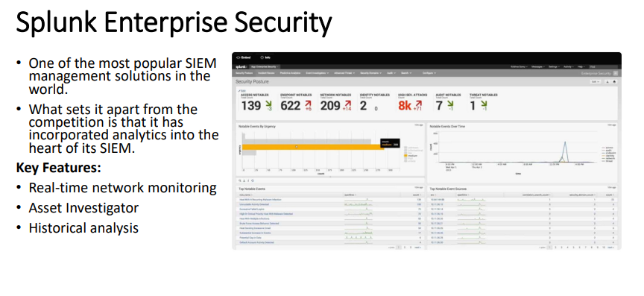Click the green down arrow beside Threat 1
This screenshot has width=644, height=296.
[x=484, y=104]
